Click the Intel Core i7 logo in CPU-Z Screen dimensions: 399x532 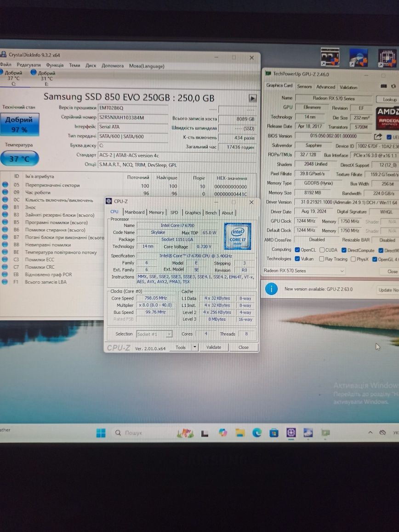point(237,236)
